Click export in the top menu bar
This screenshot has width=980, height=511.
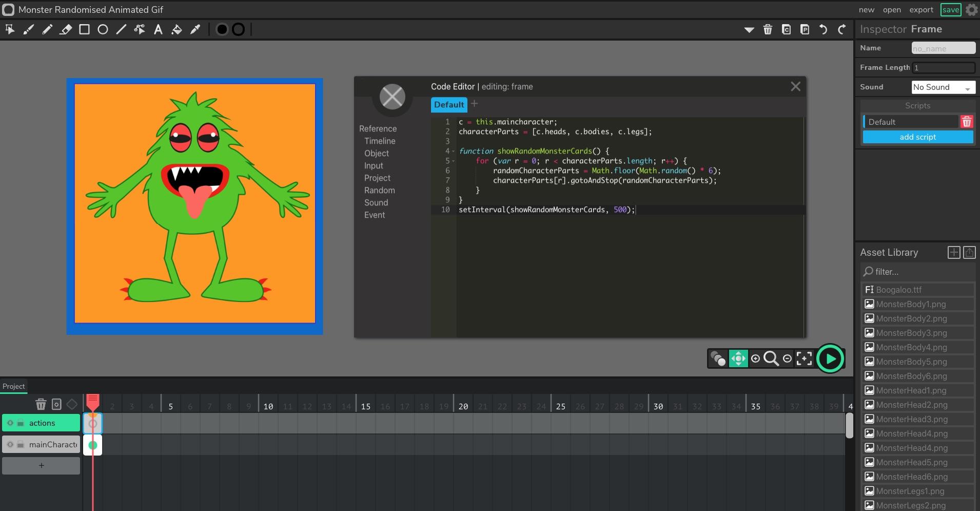click(x=920, y=9)
